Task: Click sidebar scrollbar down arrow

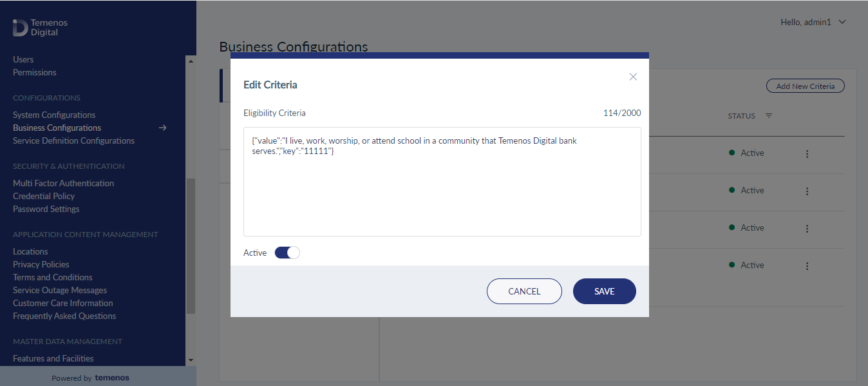Action: [x=191, y=360]
